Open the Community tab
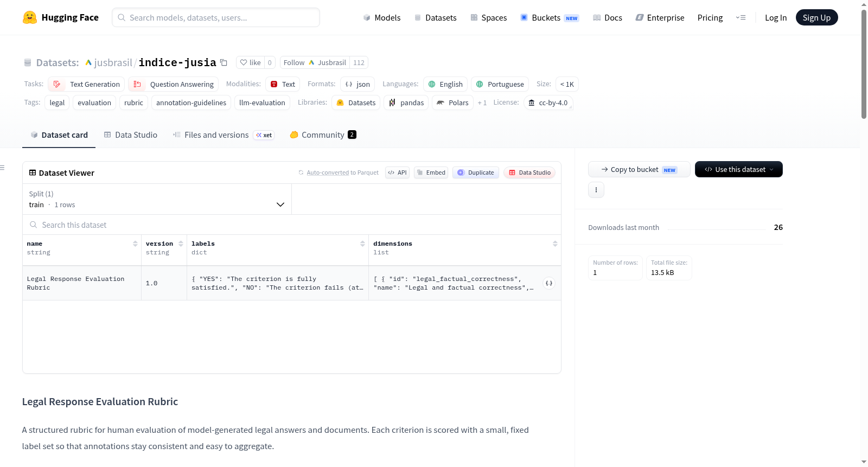 click(323, 135)
